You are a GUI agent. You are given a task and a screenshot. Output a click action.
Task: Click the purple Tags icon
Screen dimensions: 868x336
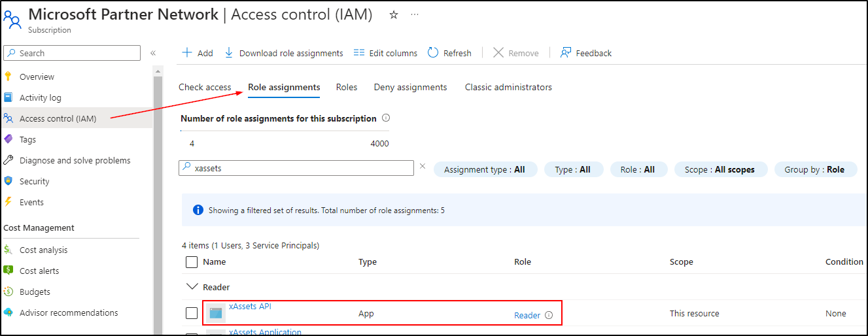(9, 139)
